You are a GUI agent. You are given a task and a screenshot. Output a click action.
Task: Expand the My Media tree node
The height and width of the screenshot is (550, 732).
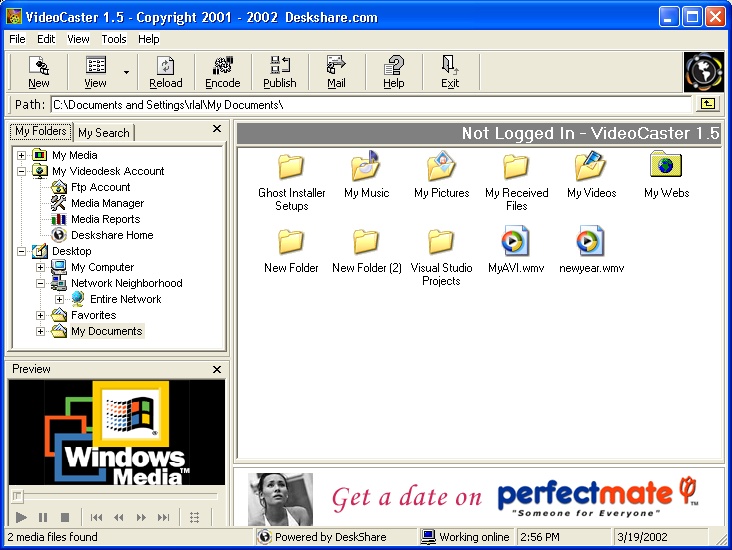coord(21,155)
